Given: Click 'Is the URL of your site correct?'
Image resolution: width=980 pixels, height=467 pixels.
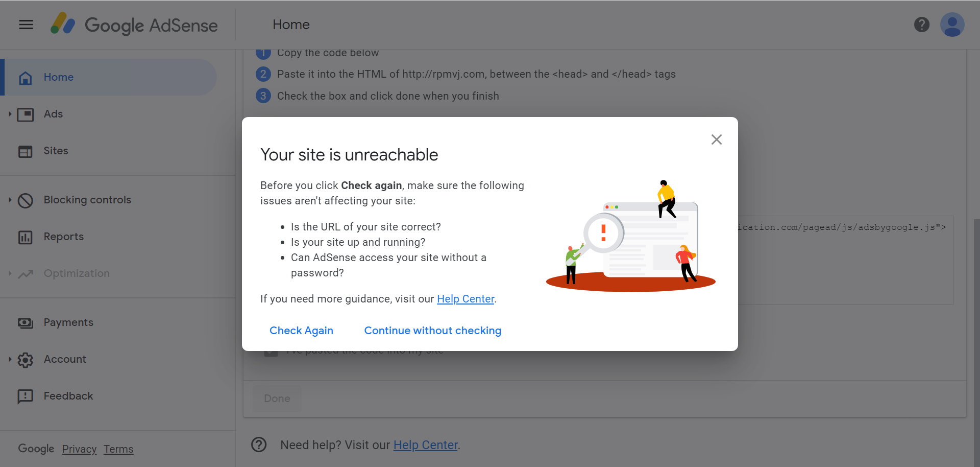Looking at the screenshot, I should (x=365, y=227).
